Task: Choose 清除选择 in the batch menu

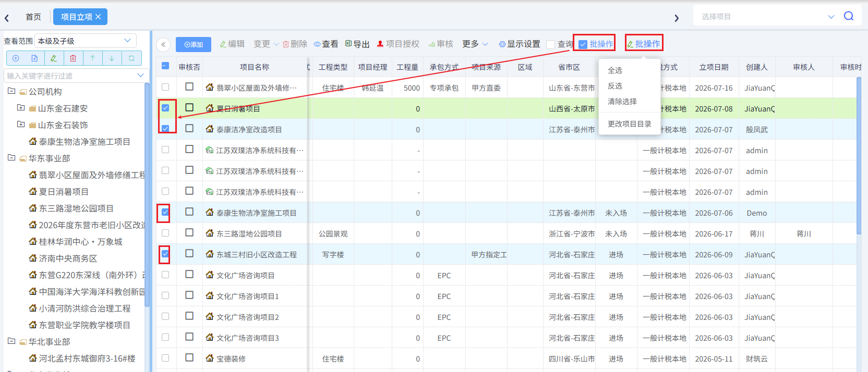Action: pyautogui.click(x=622, y=102)
